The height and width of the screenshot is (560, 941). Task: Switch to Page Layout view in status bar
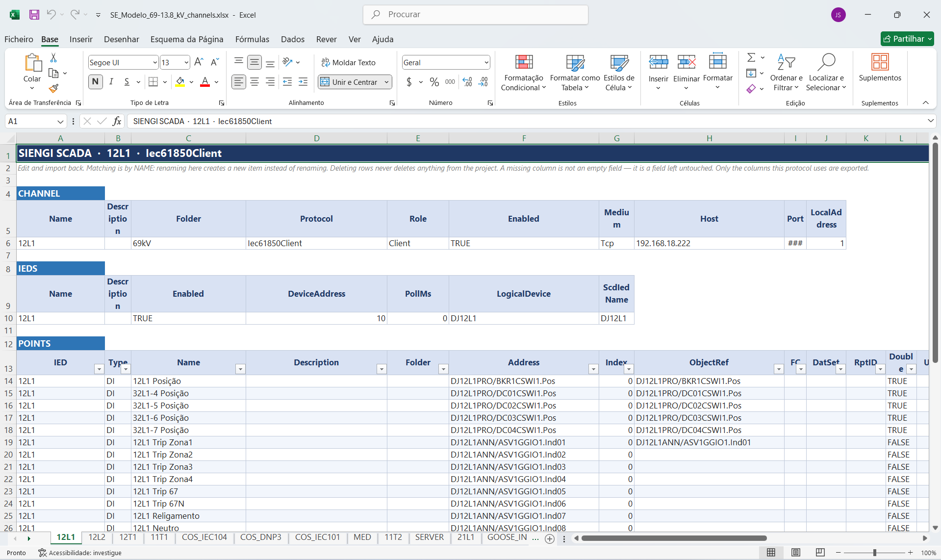click(x=795, y=553)
